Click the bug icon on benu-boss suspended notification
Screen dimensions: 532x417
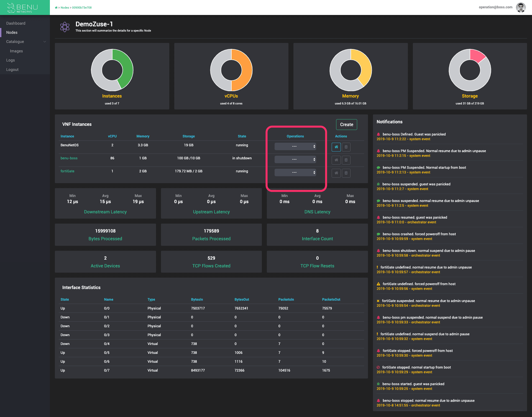(378, 184)
